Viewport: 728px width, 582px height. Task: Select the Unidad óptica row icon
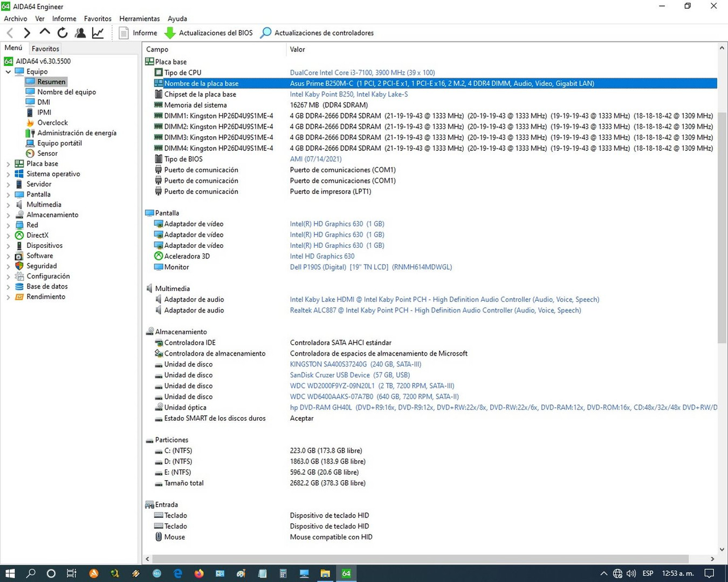point(159,407)
